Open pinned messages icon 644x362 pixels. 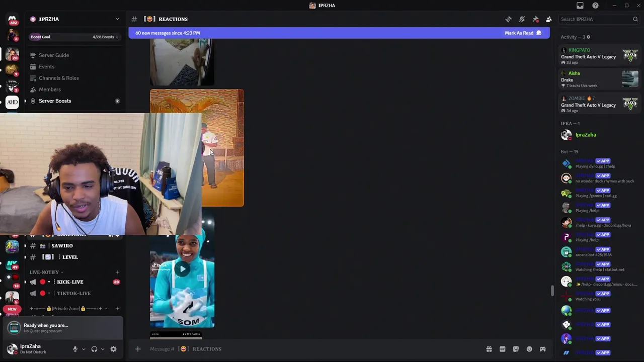tap(535, 19)
